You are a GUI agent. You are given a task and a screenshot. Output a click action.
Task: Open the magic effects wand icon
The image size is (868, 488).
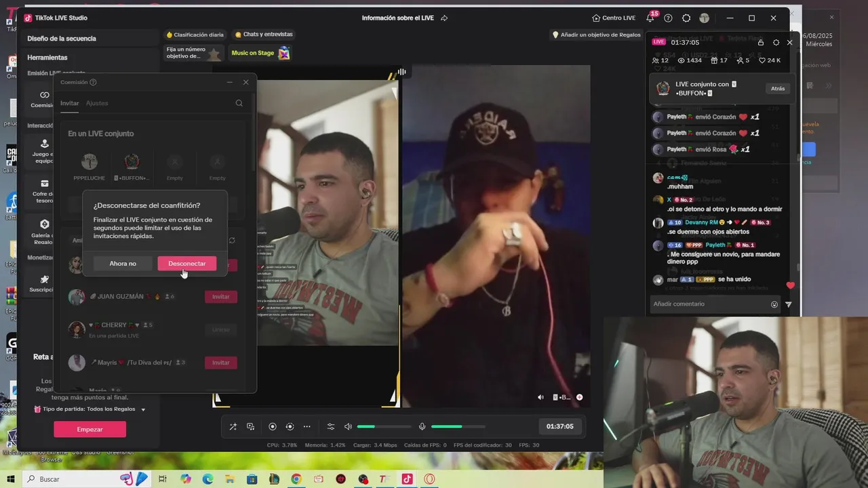coord(233,426)
